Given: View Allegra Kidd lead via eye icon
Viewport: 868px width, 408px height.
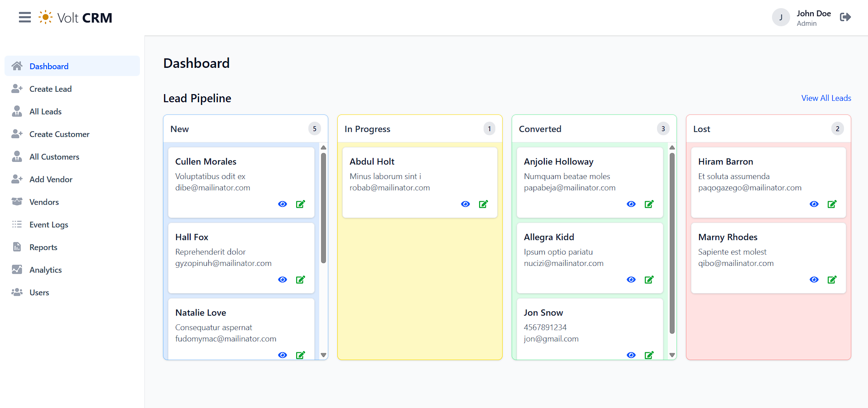Looking at the screenshot, I should click(x=631, y=280).
